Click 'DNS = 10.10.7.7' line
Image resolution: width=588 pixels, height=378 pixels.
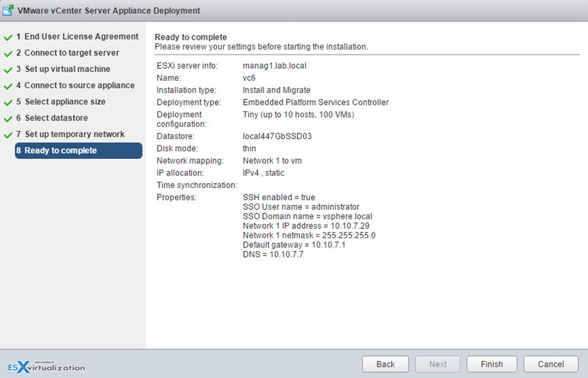click(x=273, y=255)
